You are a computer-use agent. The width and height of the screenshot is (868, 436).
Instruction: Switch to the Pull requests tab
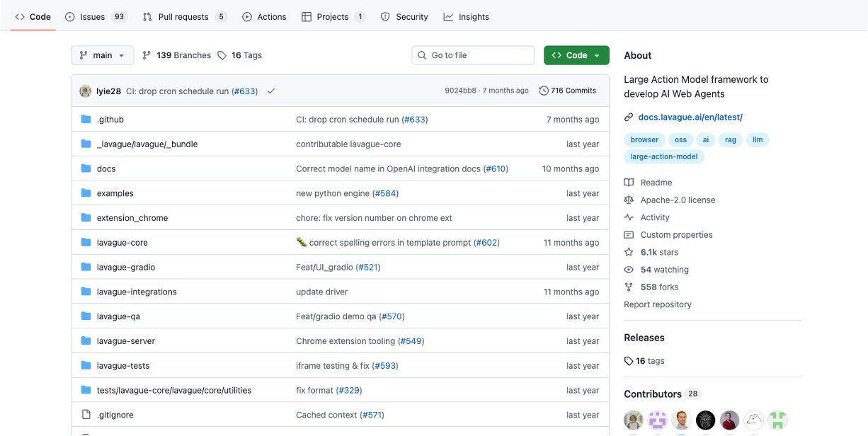coord(183,17)
